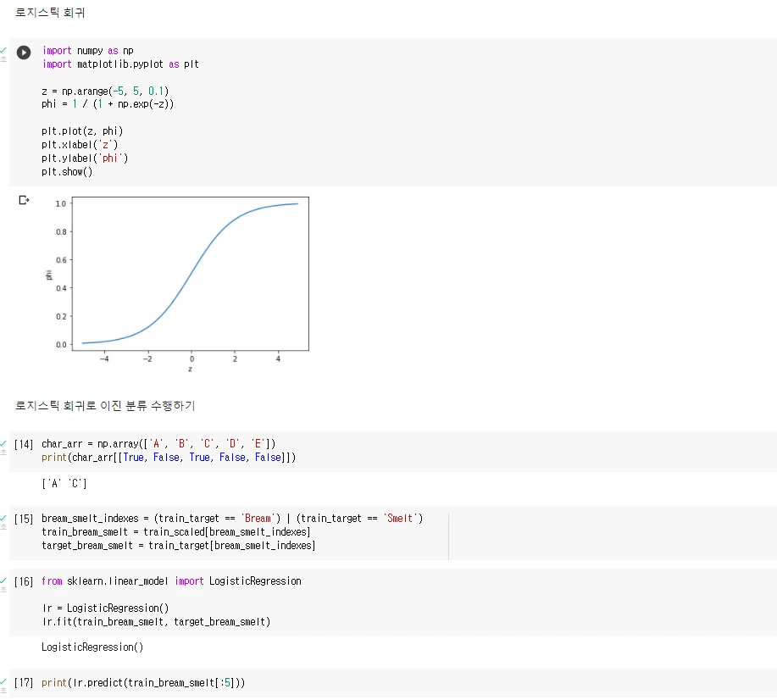The width and height of the screenshot is (777, 700).
Task: Select the '로지스틱 회귀로 이진 분류 수행하기' text cell
Action: point(105,406)
